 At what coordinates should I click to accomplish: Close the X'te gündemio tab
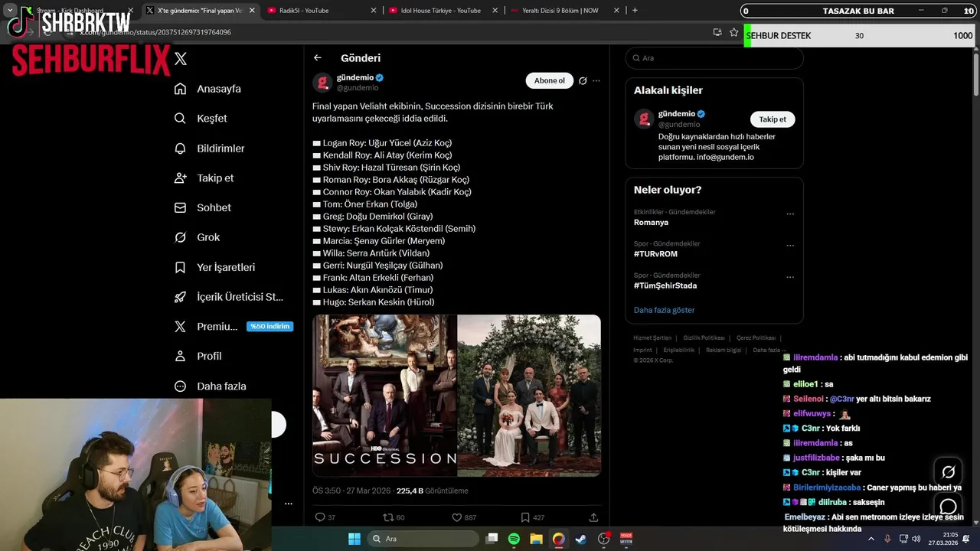tap(251, 11)
